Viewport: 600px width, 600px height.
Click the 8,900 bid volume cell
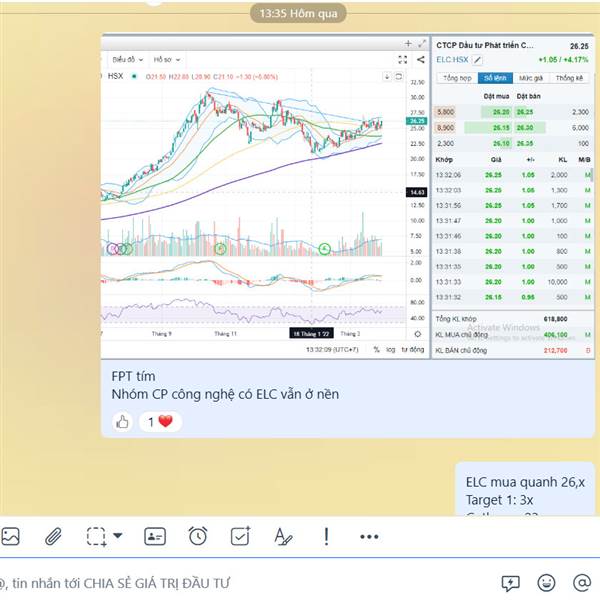445,128
